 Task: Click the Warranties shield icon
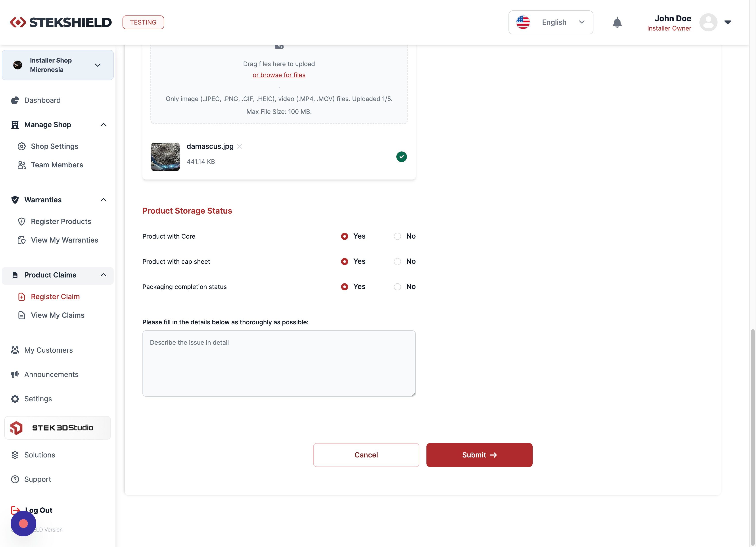pyautogui.click(x=15, y=200)
